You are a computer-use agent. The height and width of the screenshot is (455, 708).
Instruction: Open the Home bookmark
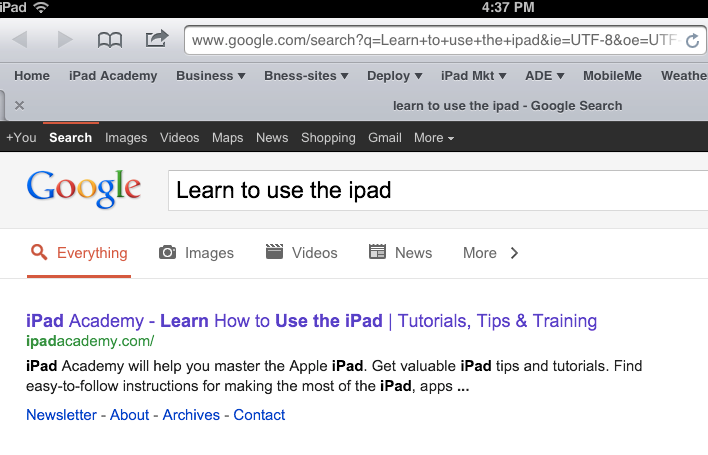32,76
